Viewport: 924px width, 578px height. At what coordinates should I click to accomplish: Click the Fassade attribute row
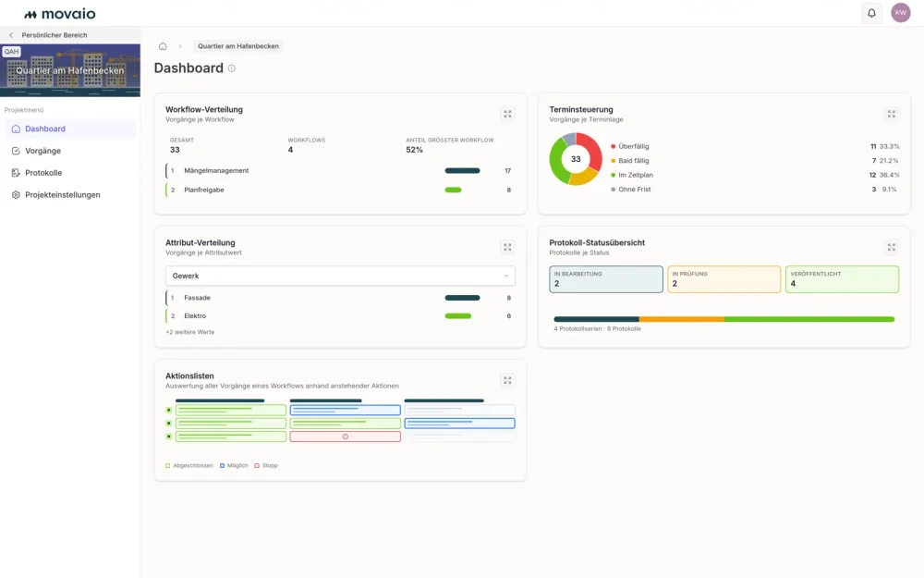click(340, 298)
